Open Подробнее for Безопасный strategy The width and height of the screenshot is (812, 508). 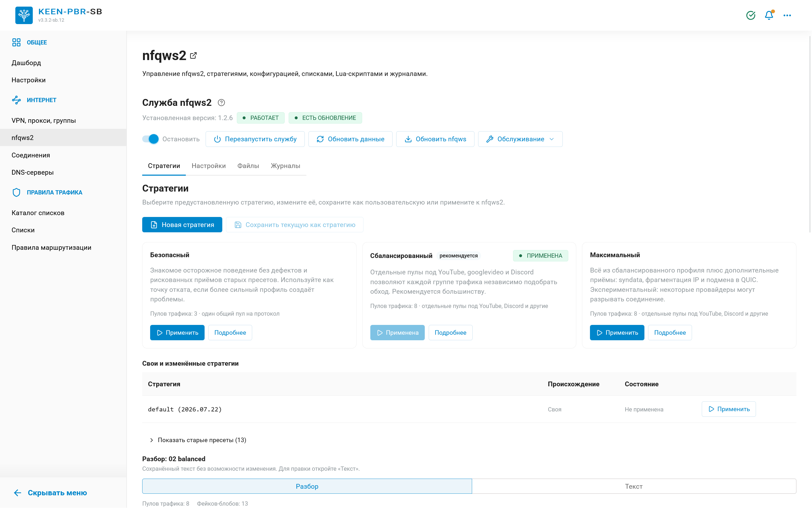(230, 333)
